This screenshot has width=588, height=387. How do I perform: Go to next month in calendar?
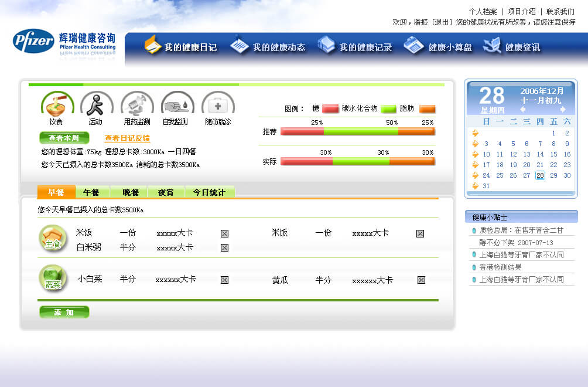(563, 109)
